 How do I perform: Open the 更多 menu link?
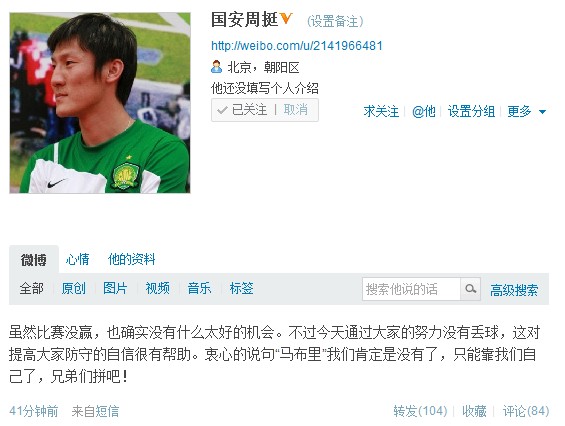click(519, 111)
